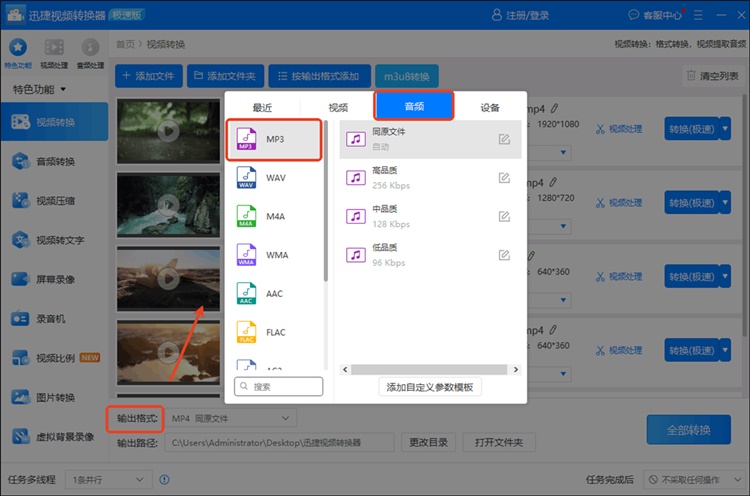Click the 输出路径 path field
Screen dimensions: 750x496
[x=279, y=442]
